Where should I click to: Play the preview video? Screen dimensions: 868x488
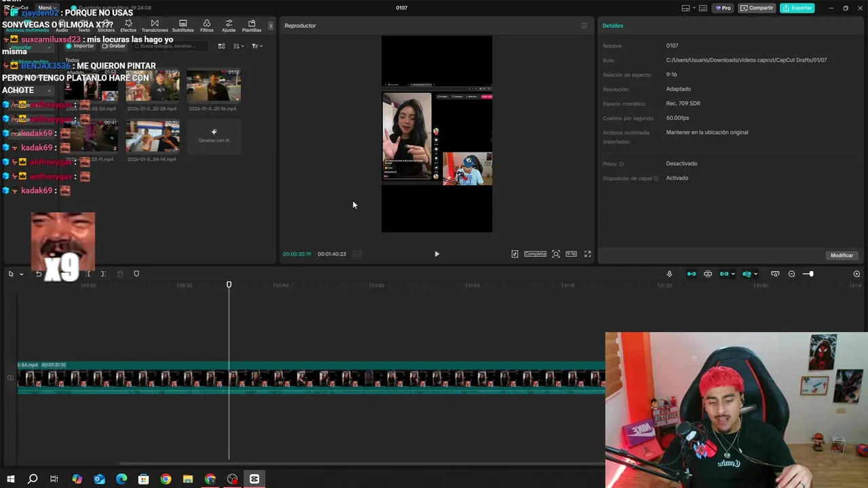[437, 254]
